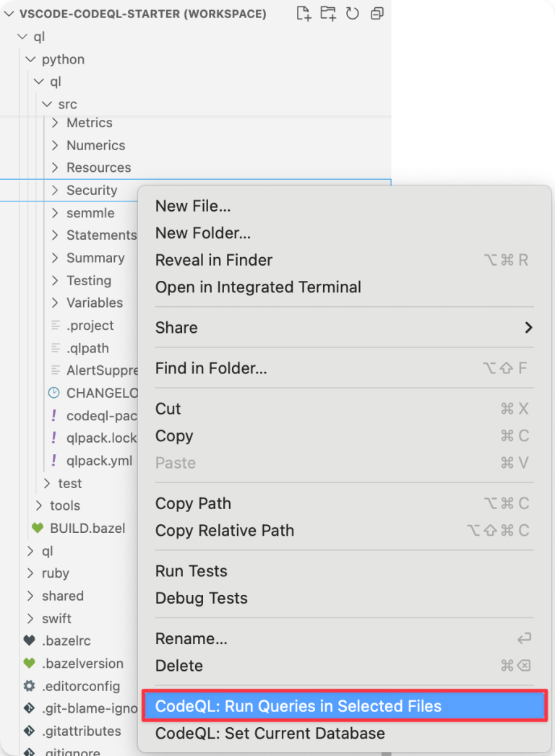Select the .qlpath file
This screenshot has width=555, height=756.
[x=86, y=348]
